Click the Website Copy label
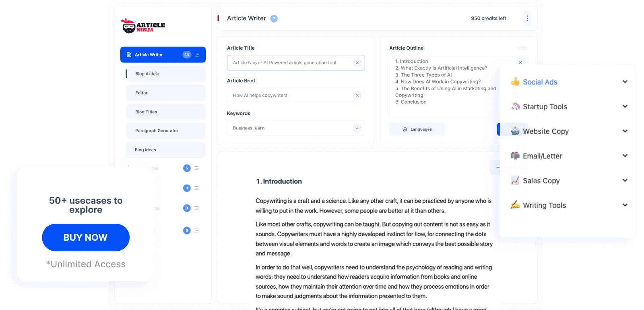644x310 pixels. [x=546, y=131]
